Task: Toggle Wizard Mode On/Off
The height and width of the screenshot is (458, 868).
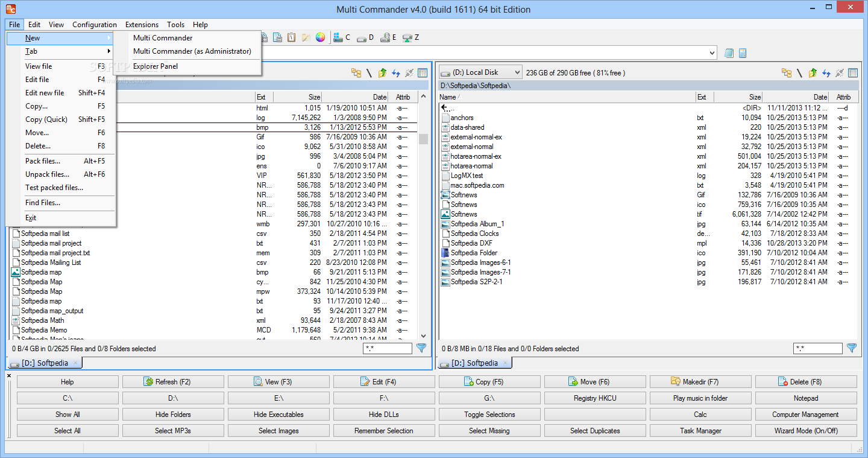Action: [x=806, y=431]
